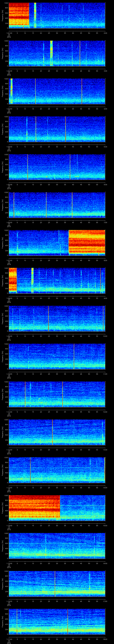114x644 pixels.
Task: Click the "1:04:00" start time label
Action: pos(9,147)
